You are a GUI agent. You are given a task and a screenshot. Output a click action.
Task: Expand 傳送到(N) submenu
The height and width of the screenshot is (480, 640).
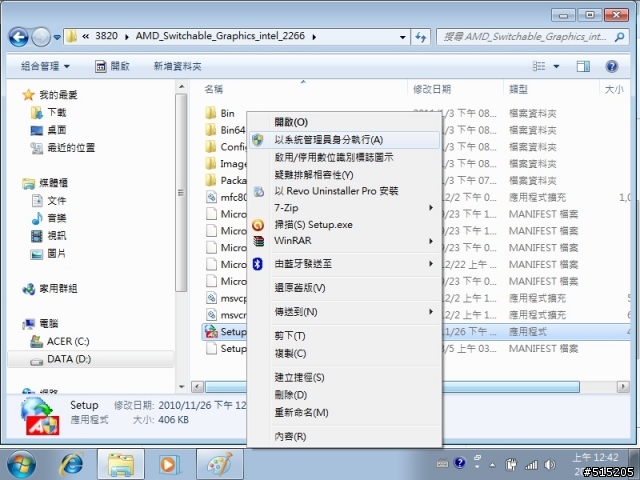(x=344, y=312)
